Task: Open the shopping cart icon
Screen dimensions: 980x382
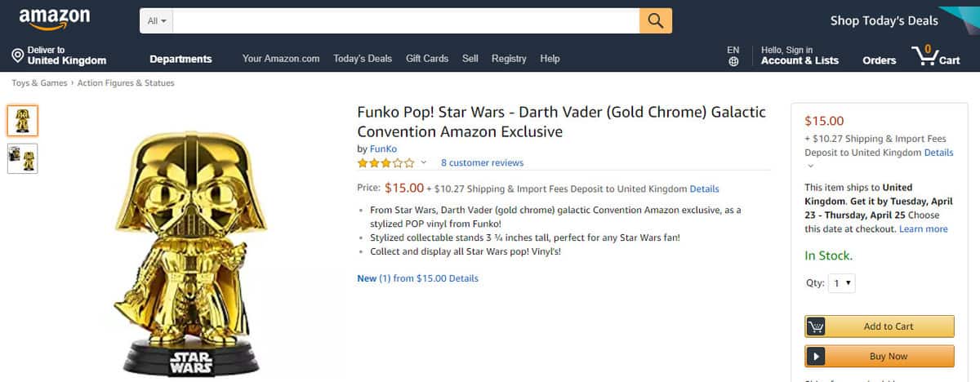Action: pos(925,56)
